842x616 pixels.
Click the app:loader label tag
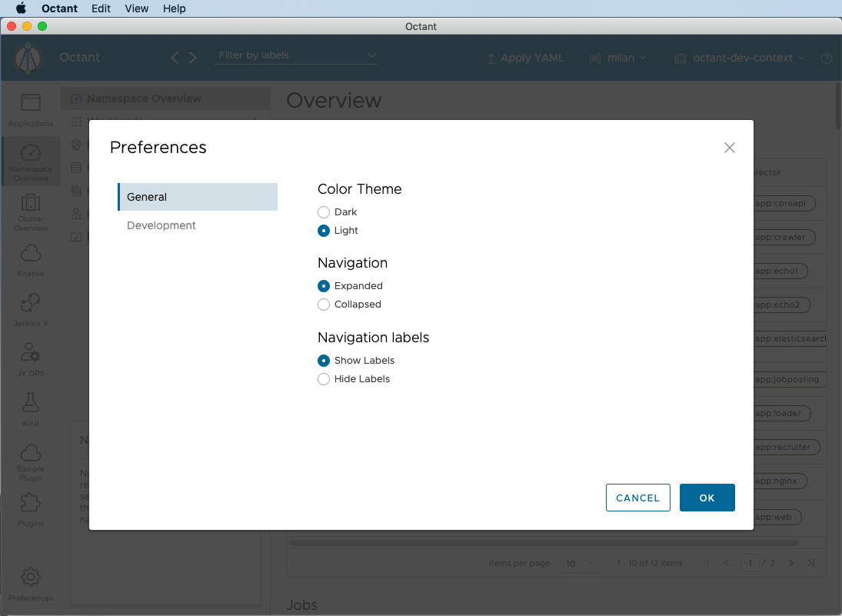(782, 414)
